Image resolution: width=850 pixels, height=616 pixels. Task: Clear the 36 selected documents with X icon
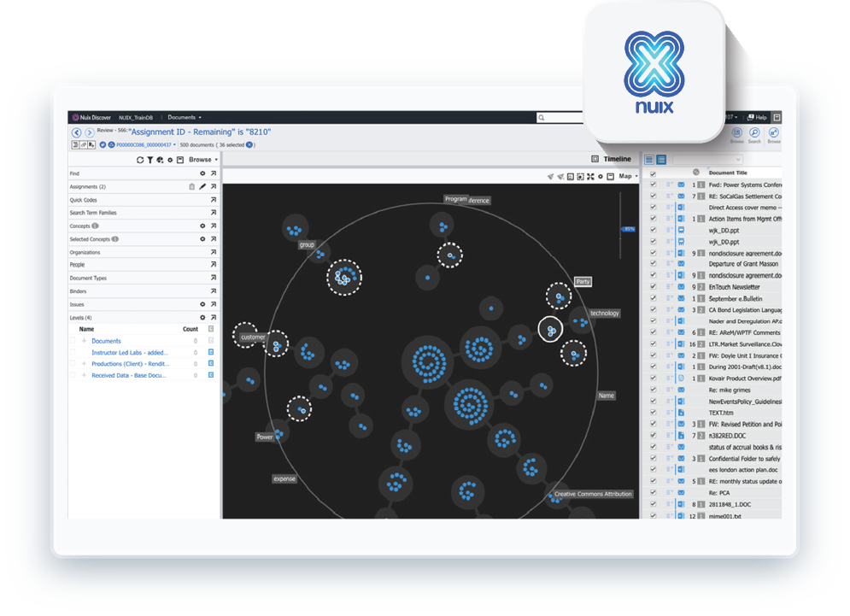pyautogui.click(x=249, y=144)
